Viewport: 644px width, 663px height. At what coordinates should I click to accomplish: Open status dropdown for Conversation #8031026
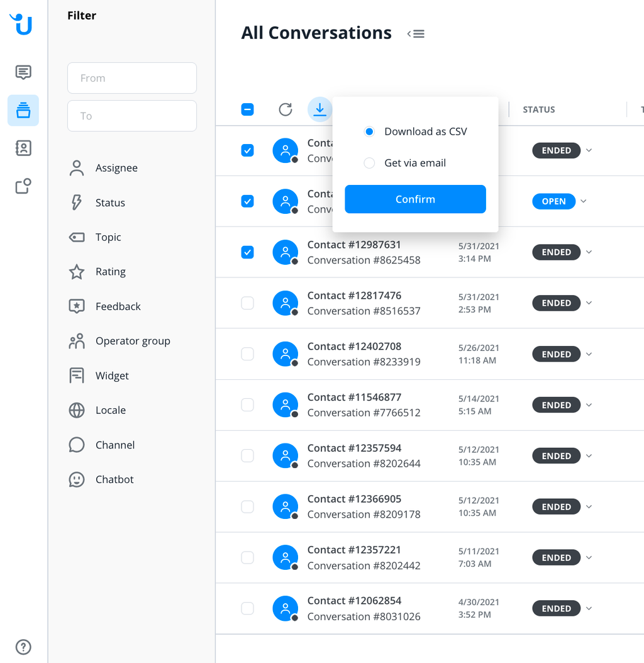pyautogui.click(x=589, y=608)
